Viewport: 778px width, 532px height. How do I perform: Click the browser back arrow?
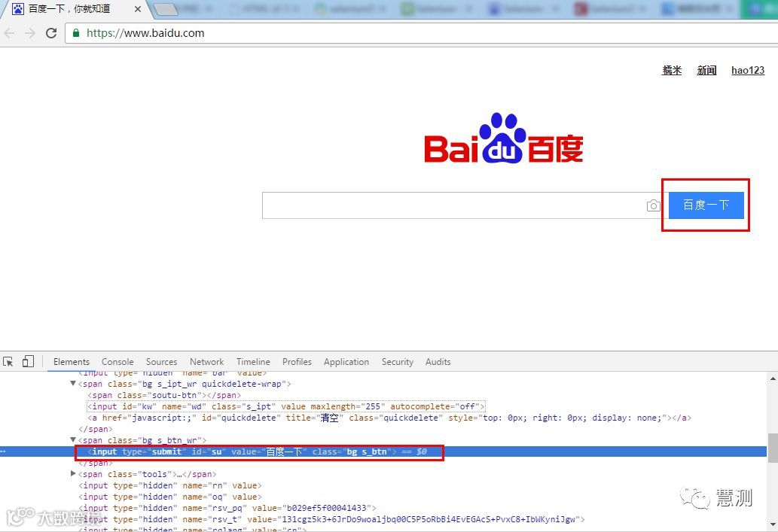point(9,33)
